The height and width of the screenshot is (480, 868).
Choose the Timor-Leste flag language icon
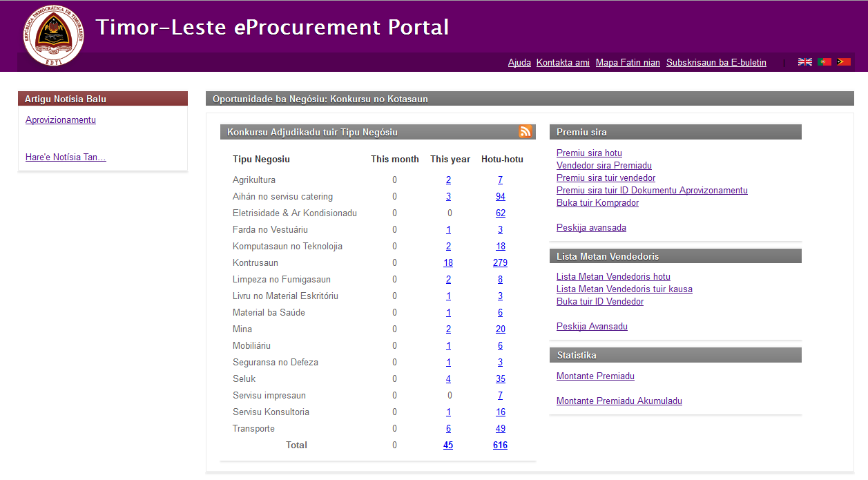843,62
